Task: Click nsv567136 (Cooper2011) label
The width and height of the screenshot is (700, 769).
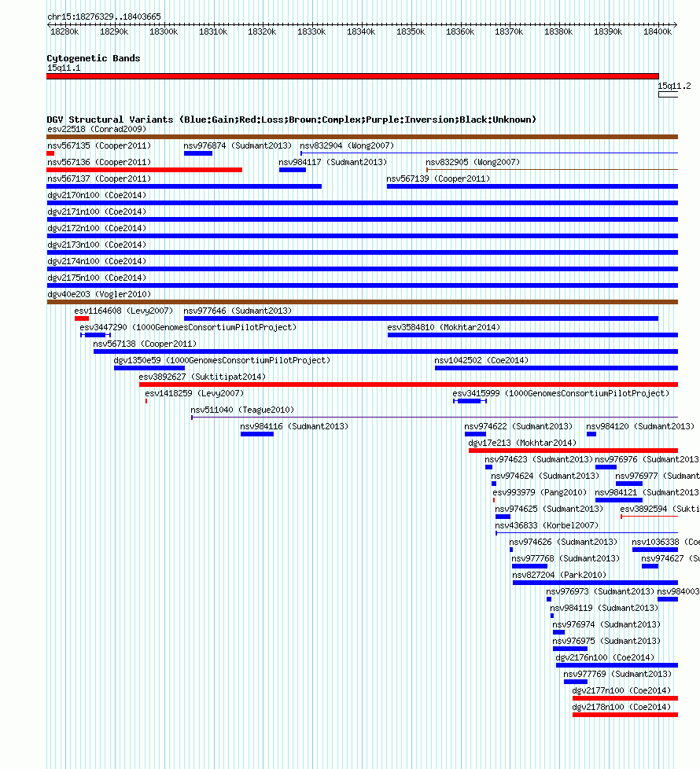Action: (99, 162)
